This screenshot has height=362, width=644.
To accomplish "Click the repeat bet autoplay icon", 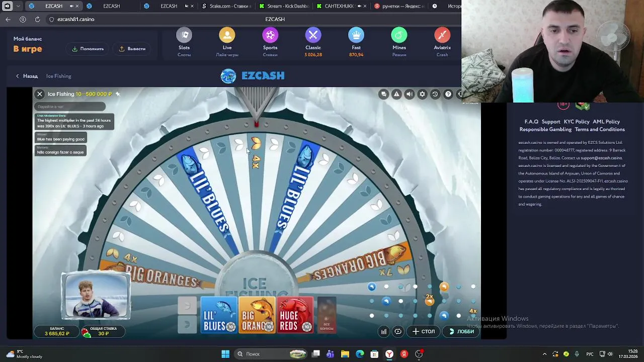I will tap(398, 331).
